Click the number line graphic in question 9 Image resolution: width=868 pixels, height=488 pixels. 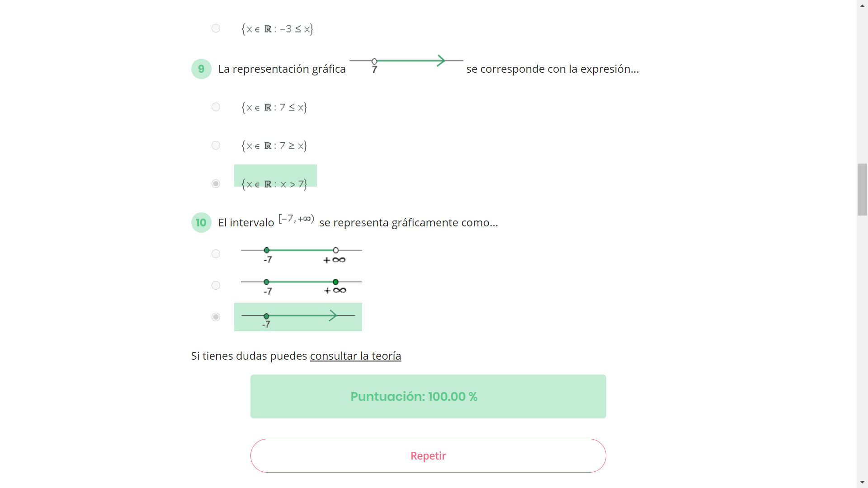[x=406, y=63]
